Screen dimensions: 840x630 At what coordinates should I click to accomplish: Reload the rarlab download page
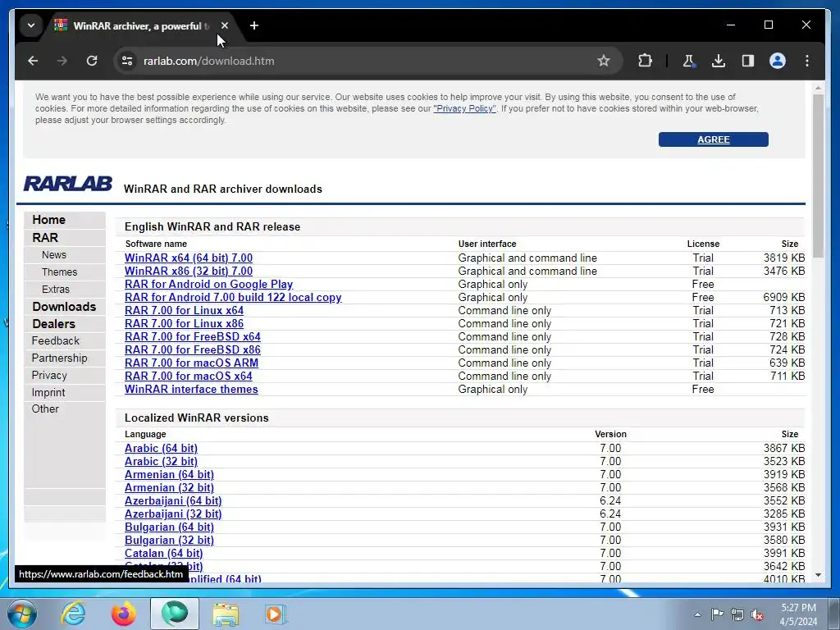(x=92, y=61)
